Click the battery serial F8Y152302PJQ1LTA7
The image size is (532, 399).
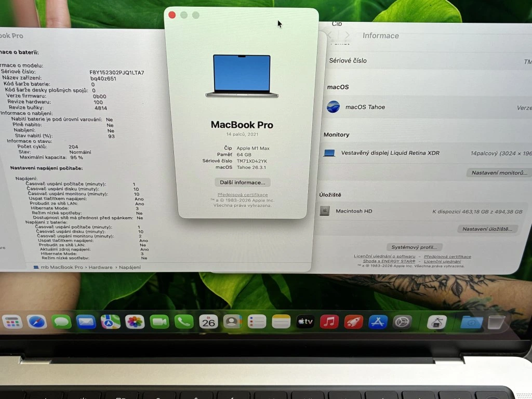(x=117, y=72)
